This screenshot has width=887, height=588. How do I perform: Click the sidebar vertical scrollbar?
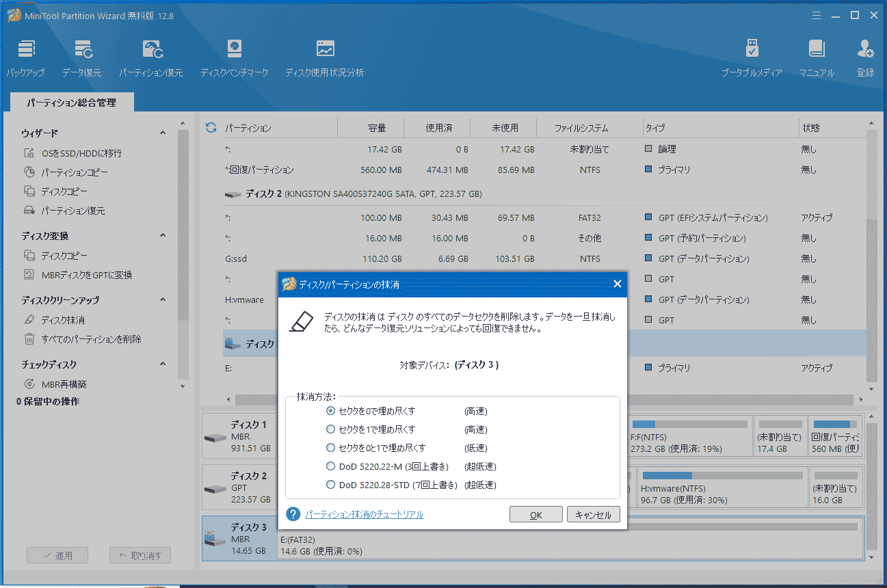pos(182,226)
